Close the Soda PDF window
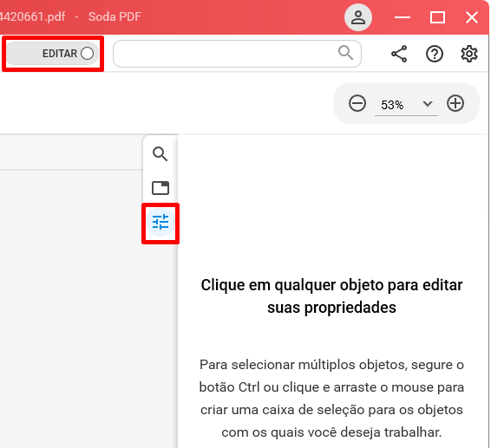 tap(472, 17)
